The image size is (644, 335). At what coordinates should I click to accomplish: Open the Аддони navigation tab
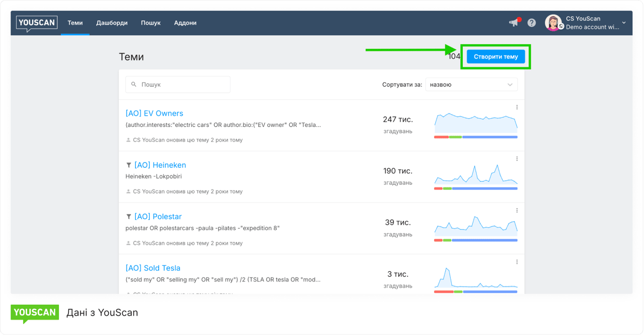point(185,23)
